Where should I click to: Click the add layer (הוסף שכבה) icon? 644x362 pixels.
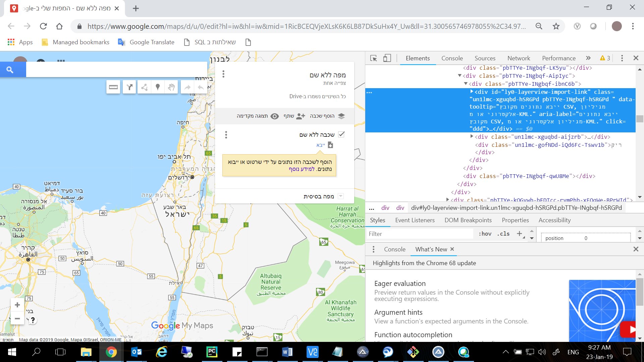341,116
